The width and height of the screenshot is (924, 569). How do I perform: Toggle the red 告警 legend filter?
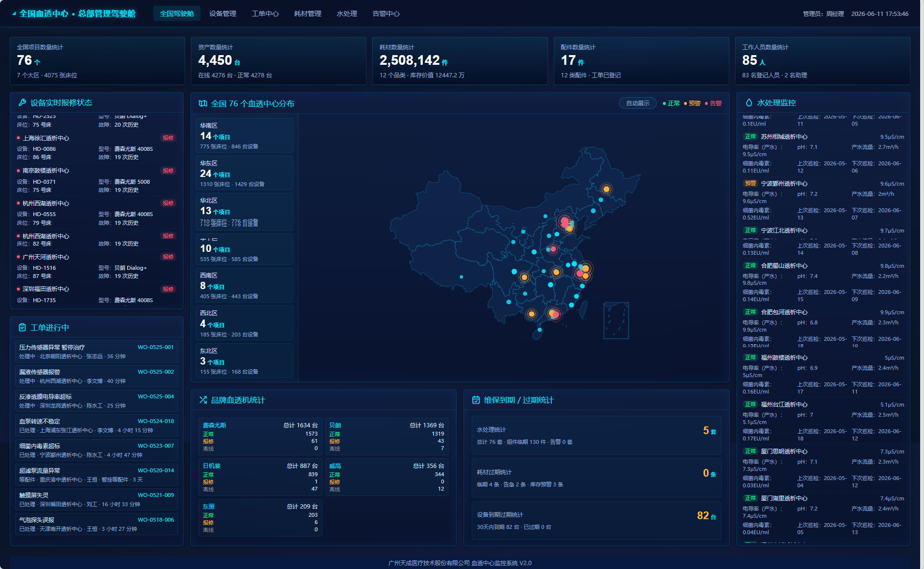713,103
